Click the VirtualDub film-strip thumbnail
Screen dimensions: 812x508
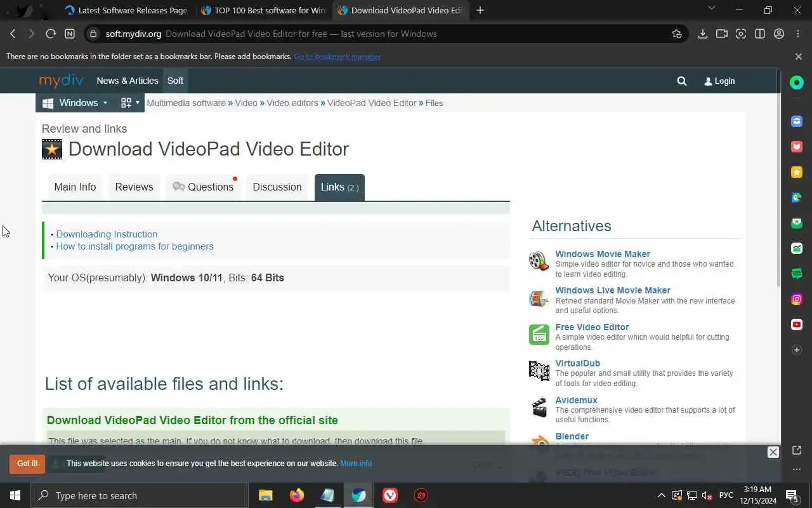point(539,370)
